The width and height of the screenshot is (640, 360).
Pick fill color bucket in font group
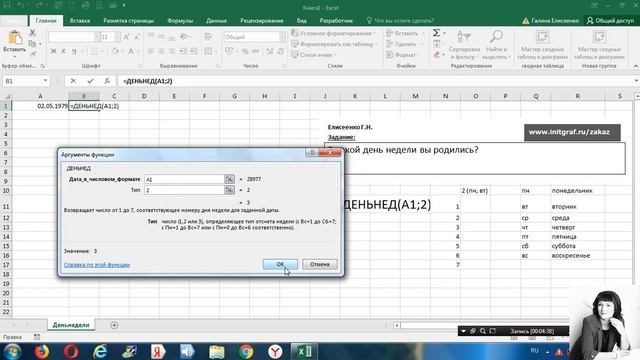point(115,51)
